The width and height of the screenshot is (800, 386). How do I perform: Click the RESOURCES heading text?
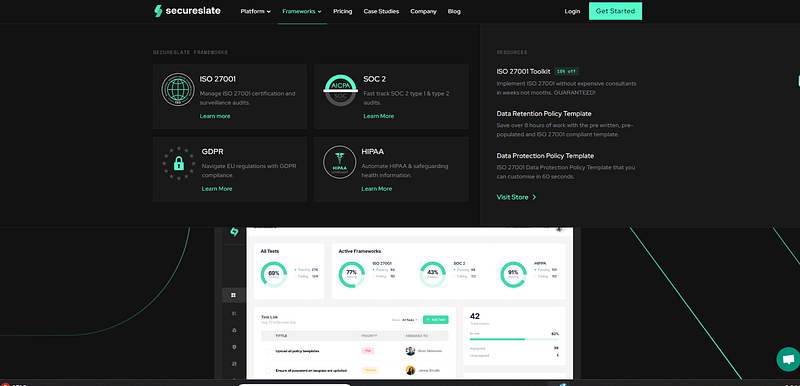coord(512,53)
